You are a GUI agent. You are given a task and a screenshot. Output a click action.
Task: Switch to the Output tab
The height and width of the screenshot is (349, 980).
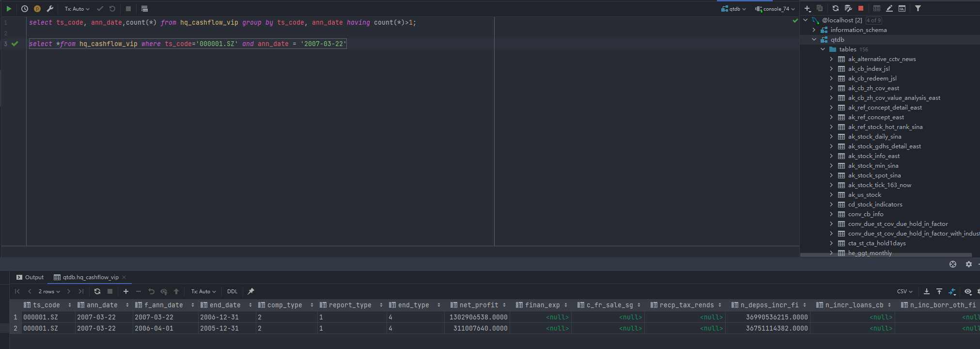pyautogui.click(x=30, y=277)
